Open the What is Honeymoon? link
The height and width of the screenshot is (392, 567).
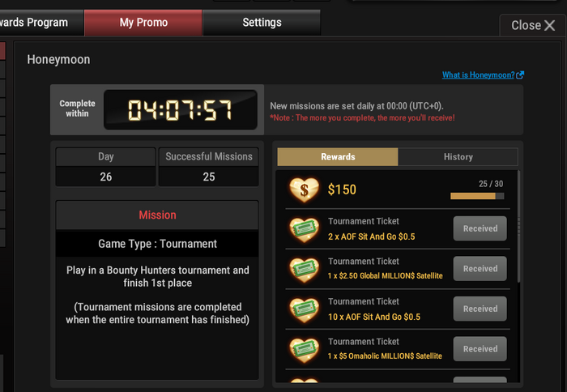point(478,75)
